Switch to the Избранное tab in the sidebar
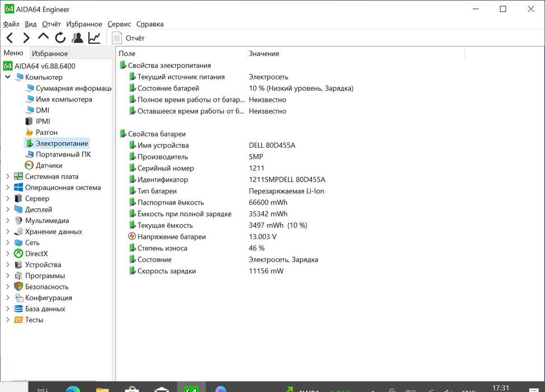The image size is (545, 392). (x=50, y=53)
